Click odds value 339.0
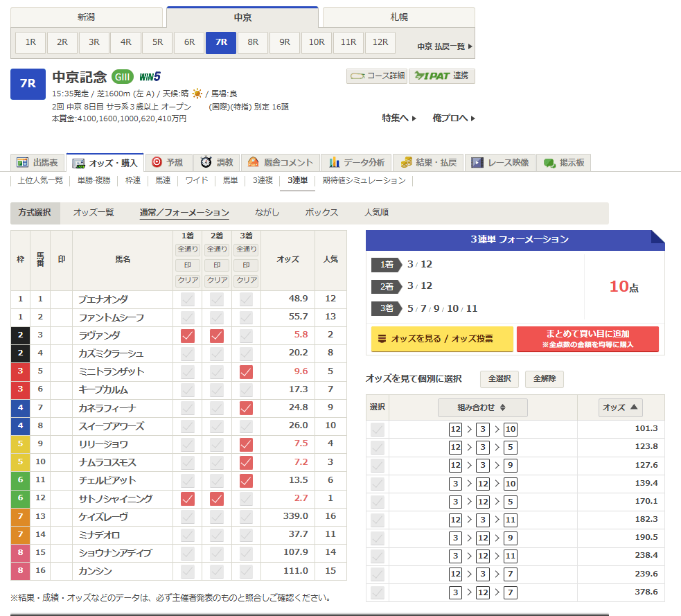The height and width of the screenshot is (616, 681). 296,516
